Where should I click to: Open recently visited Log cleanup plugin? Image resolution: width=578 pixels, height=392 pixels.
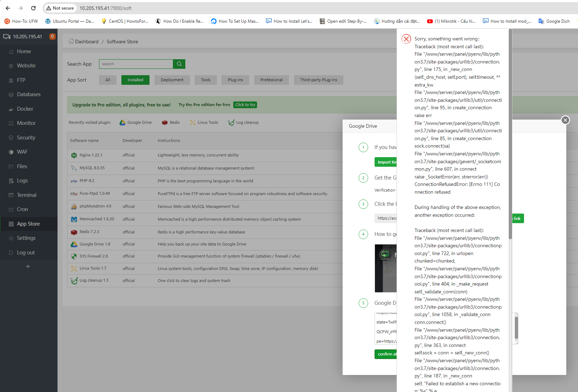tap(243, 122)
